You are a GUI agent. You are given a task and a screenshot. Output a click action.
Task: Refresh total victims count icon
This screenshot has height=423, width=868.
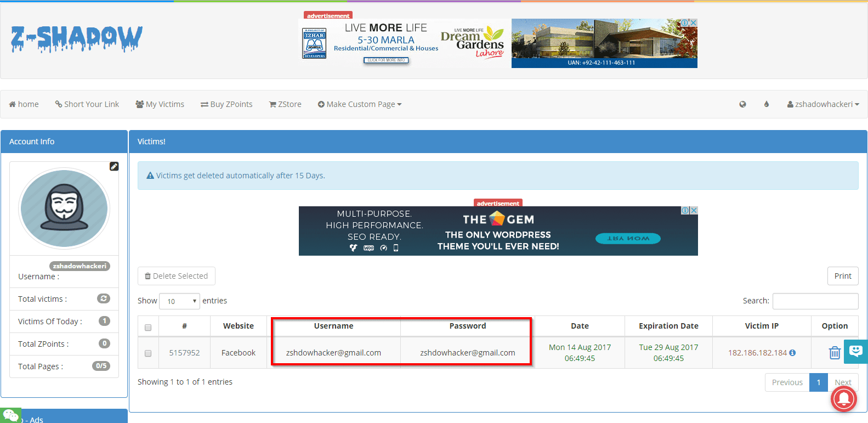tap(104, 298)
